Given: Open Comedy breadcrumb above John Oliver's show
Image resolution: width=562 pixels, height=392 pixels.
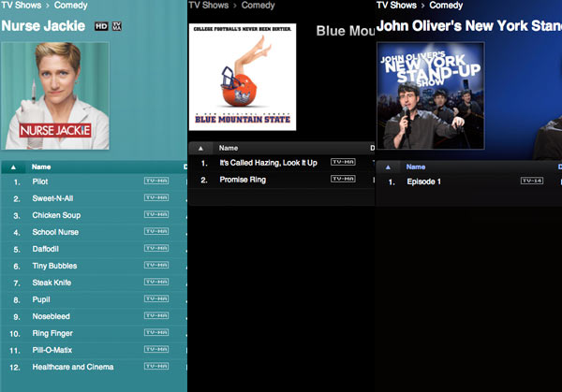Looking at the screenshot, I should pyautogui.click(x=446, y=6).
